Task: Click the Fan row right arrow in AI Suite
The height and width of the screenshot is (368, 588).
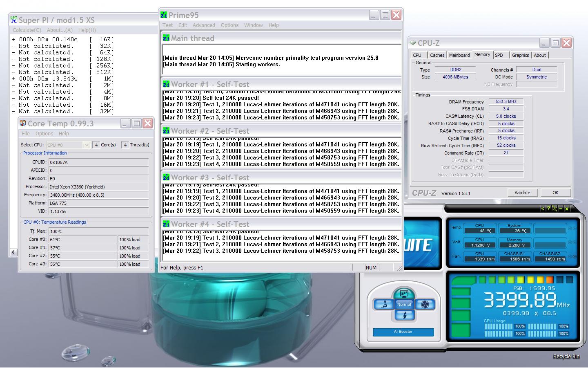Action: tap(575, 256)
